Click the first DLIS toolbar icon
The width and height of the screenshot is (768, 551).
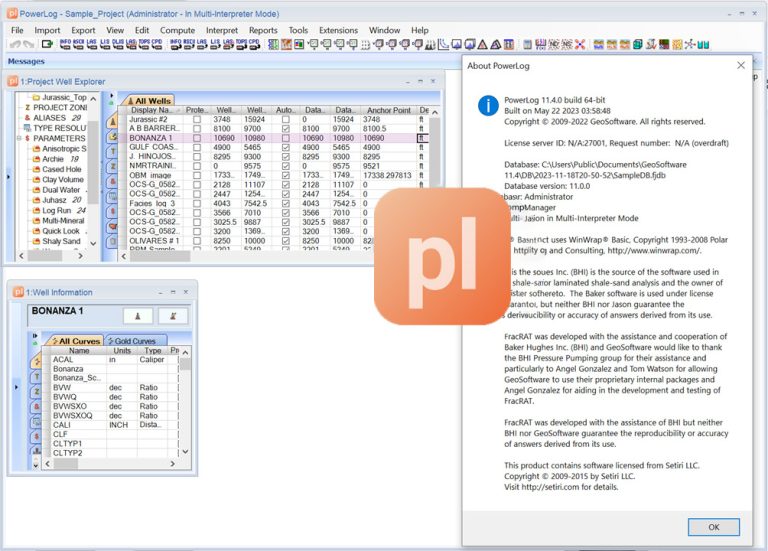(118, 44)
